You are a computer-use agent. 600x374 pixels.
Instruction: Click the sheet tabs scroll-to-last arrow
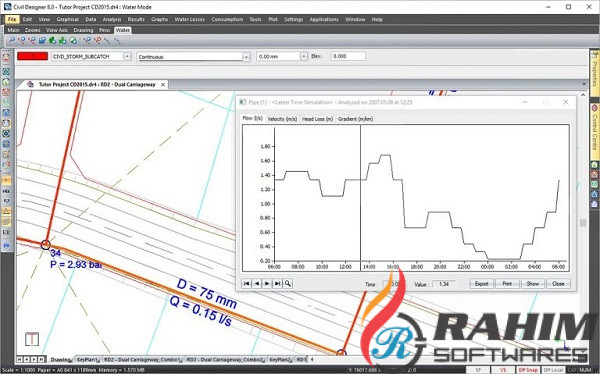point(42,359)
